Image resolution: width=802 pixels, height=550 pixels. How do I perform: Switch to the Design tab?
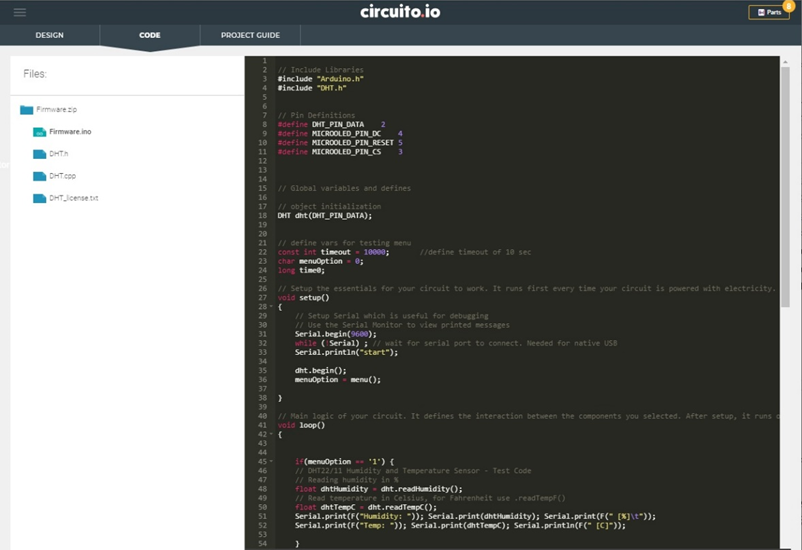(x=50, y=35)
